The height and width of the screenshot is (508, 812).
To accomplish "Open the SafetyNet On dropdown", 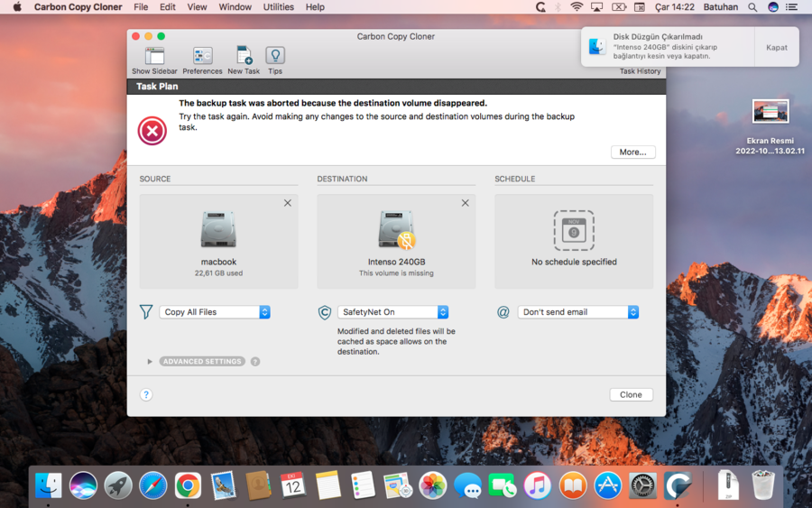I will (x=392, y=311).
